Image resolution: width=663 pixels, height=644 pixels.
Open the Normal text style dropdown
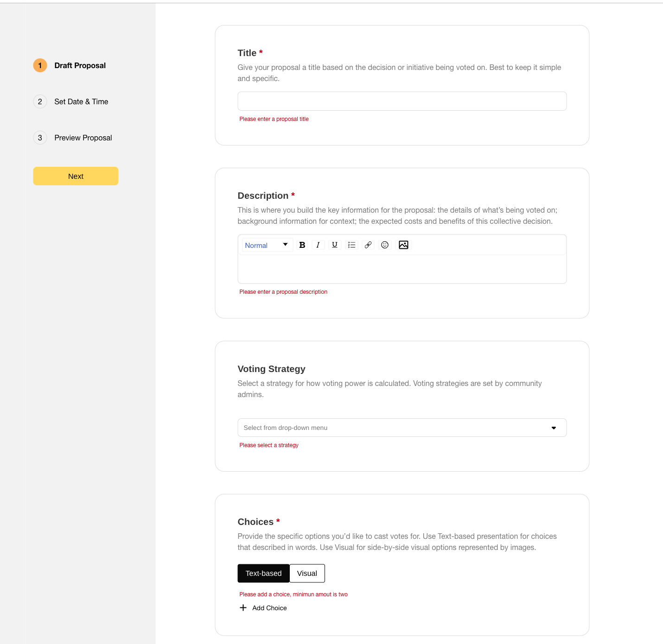point(267,245)
